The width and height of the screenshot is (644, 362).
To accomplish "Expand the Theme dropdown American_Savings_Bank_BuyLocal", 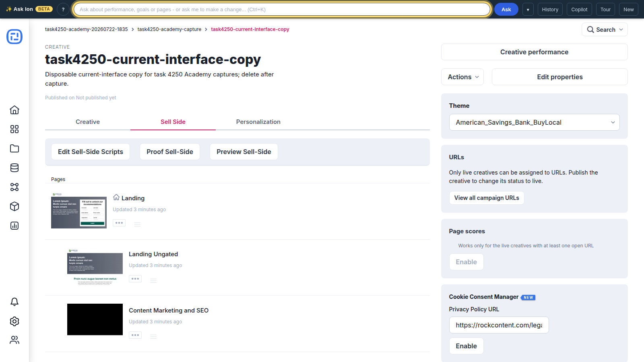I will (x=534, y=122).
